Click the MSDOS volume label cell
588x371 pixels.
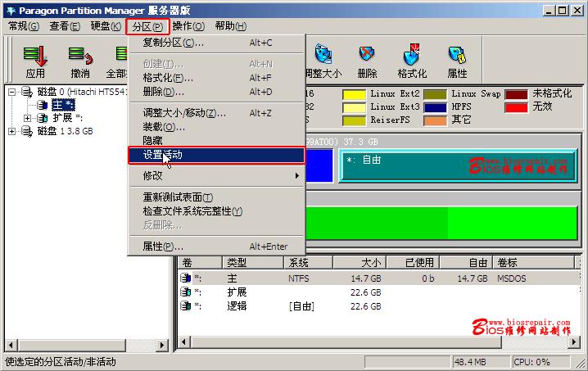coord(512,278)
